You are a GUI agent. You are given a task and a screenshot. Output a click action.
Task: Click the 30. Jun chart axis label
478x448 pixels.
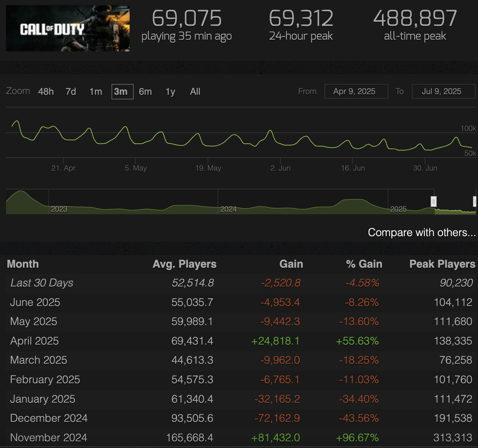point(425,168)
